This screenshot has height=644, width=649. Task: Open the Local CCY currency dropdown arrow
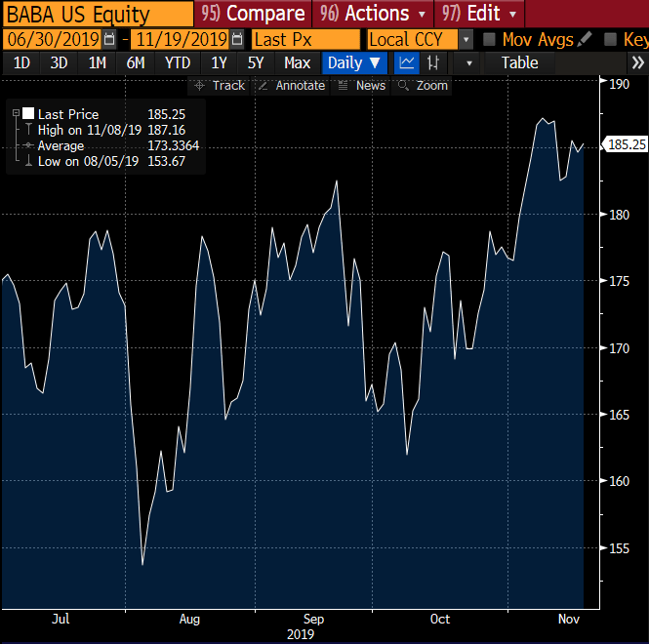pyautogui.click(x=466, y=40)
